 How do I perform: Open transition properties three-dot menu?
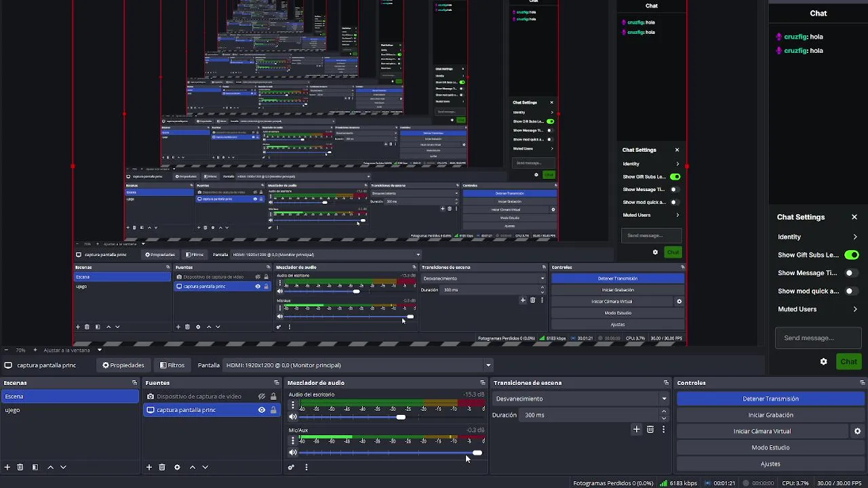tap(663, 429)
